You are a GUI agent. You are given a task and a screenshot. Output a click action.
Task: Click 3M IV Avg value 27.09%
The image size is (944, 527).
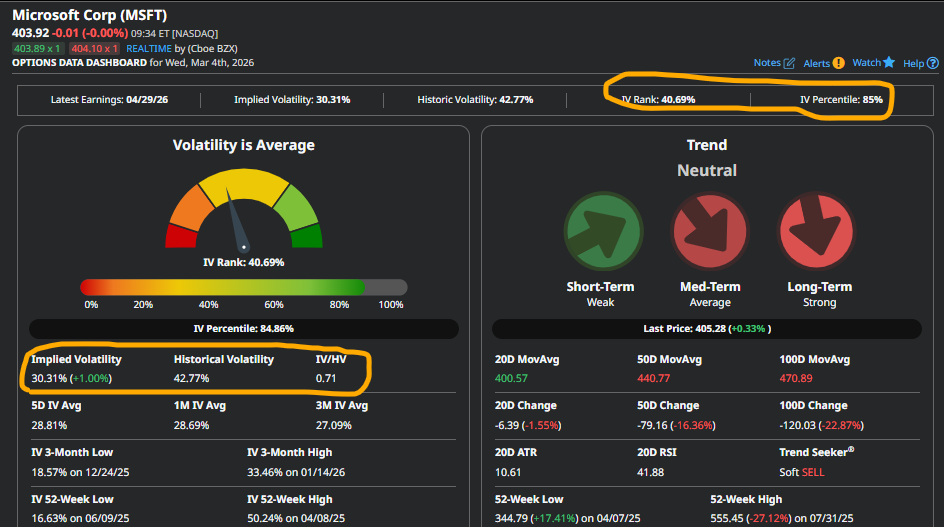pyautogui.click(x=334, y=425)
